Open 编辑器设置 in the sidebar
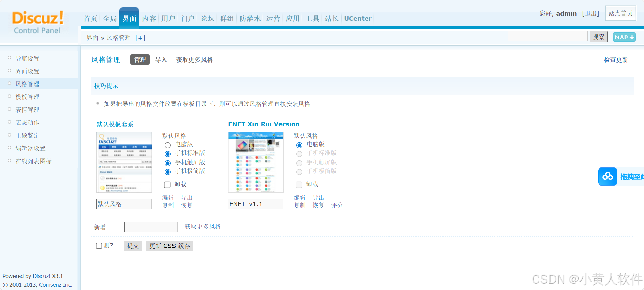644x290 pixels. [x=30, y=148]
